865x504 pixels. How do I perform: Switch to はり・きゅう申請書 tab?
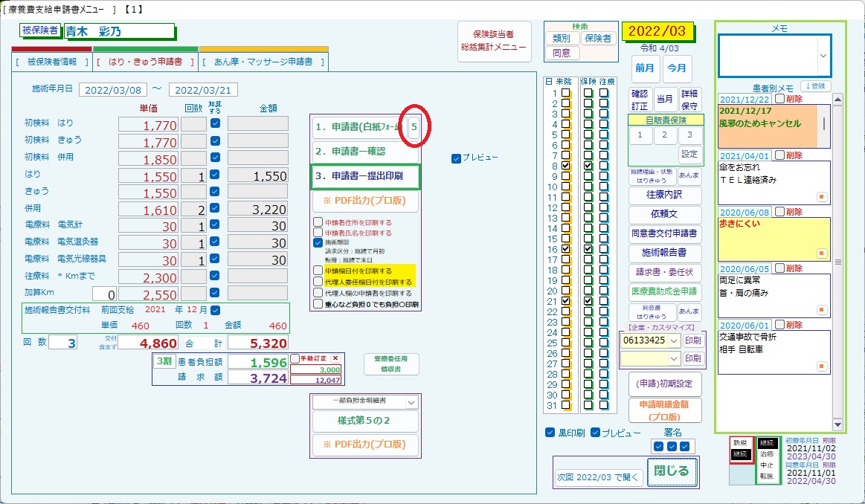click(146, 62)
